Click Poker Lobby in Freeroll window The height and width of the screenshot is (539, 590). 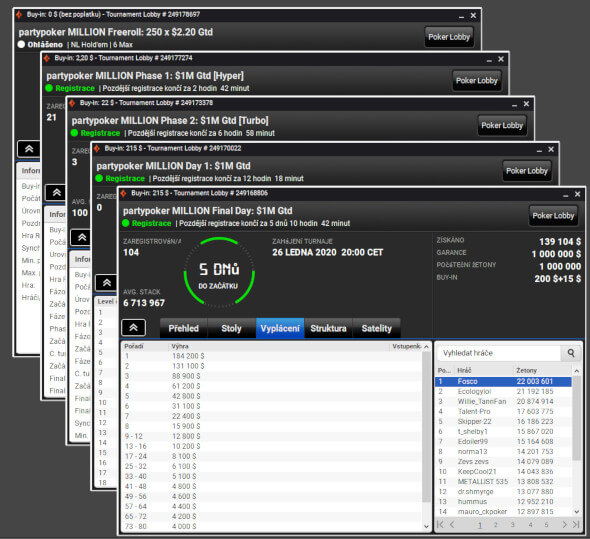pos(449,37)
